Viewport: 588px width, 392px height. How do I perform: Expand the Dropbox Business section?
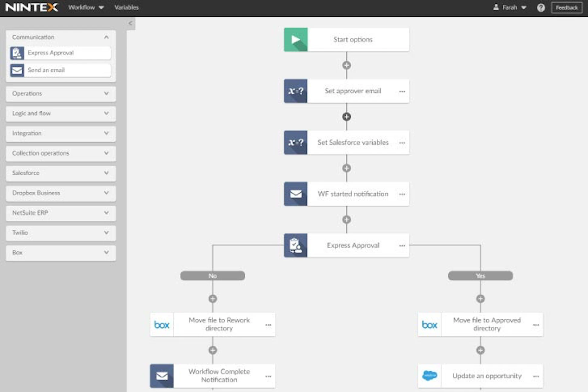[106, 193]
